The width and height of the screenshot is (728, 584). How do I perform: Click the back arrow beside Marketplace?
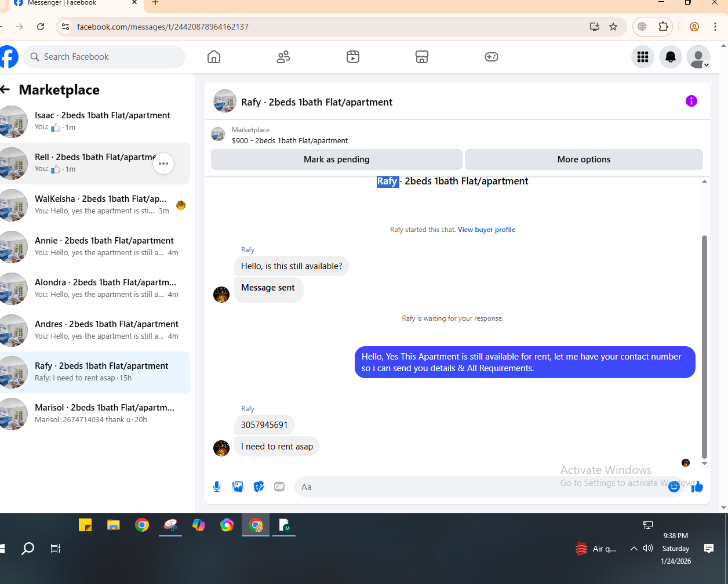(5, 89)
